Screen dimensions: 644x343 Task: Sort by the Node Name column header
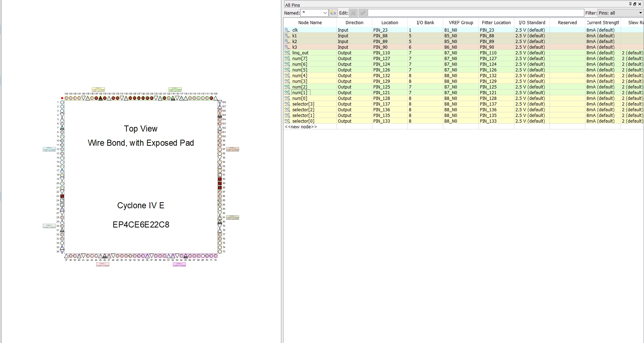pyautogui.click(x=310, y=22)
